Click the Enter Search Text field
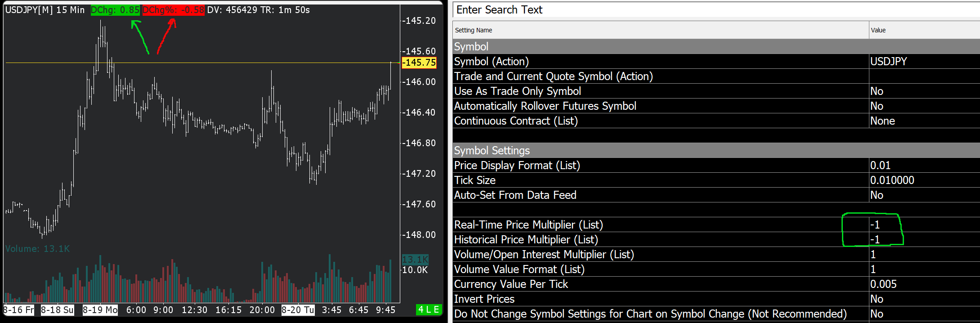Image resolution: width=980 pixels, height=323 pixels. (x=715, y=10)
